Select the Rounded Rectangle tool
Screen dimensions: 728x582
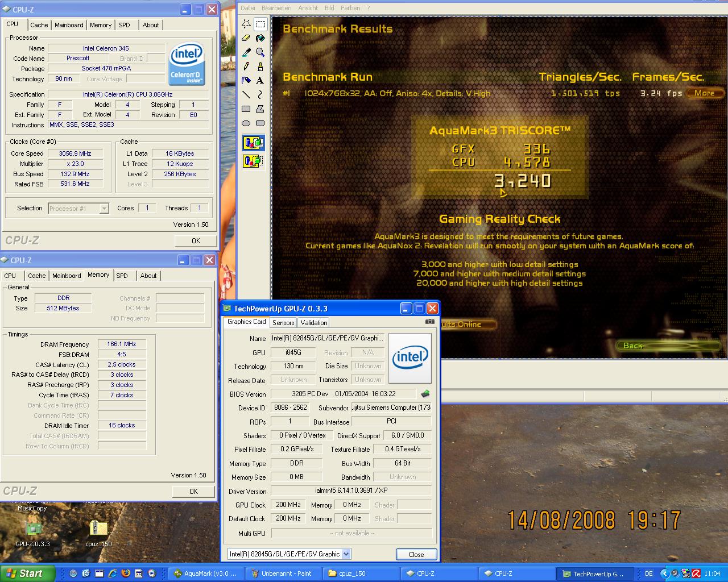260,123
